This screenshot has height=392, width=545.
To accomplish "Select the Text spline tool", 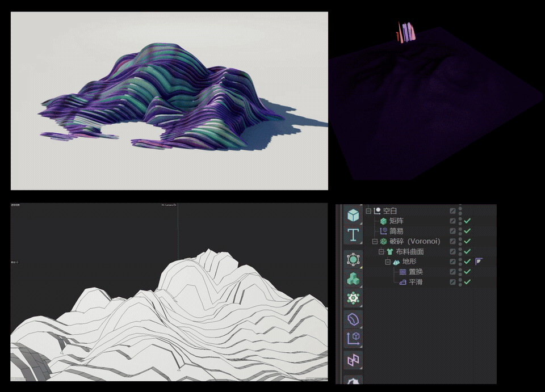I will [353, 235].
